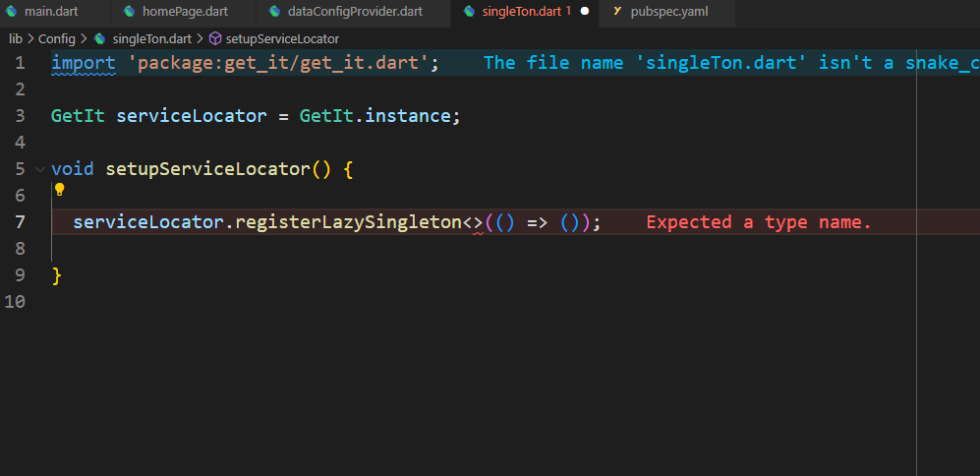
Task: Click the Dart icon on dataConfigProvider.dart tab
Action: pos(274,11)
